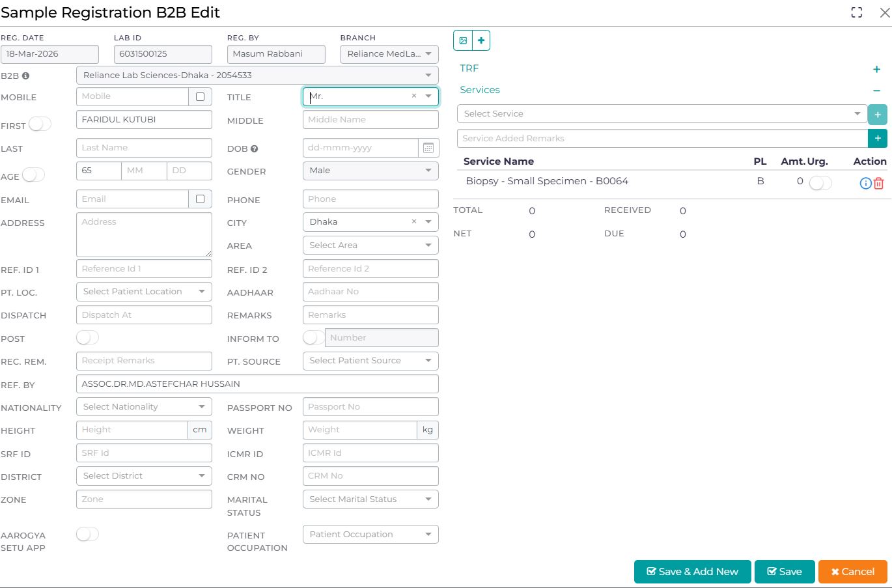
Task: Click the Save & Add New button
Action: tap(693, 572)
